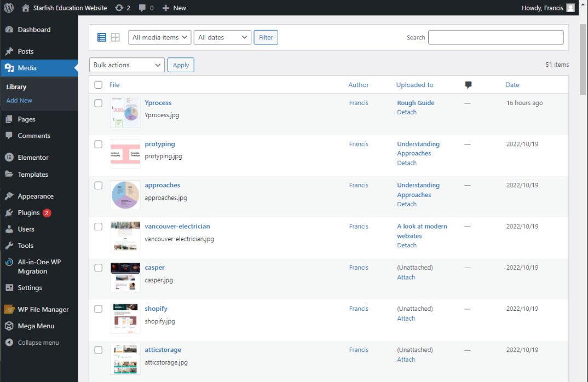Switch to list view icon
This screenshot has height=382, width=588.
click(102, 37)
